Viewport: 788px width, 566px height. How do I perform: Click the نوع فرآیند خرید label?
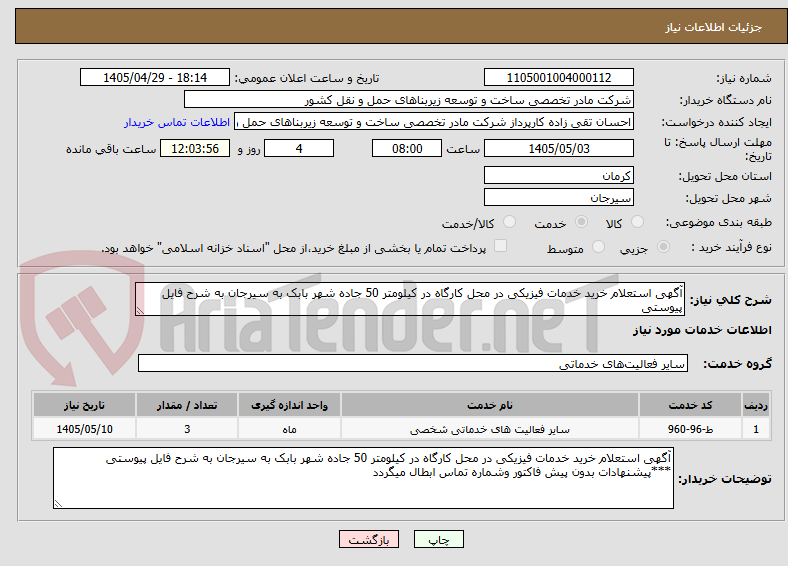[732, 247]
